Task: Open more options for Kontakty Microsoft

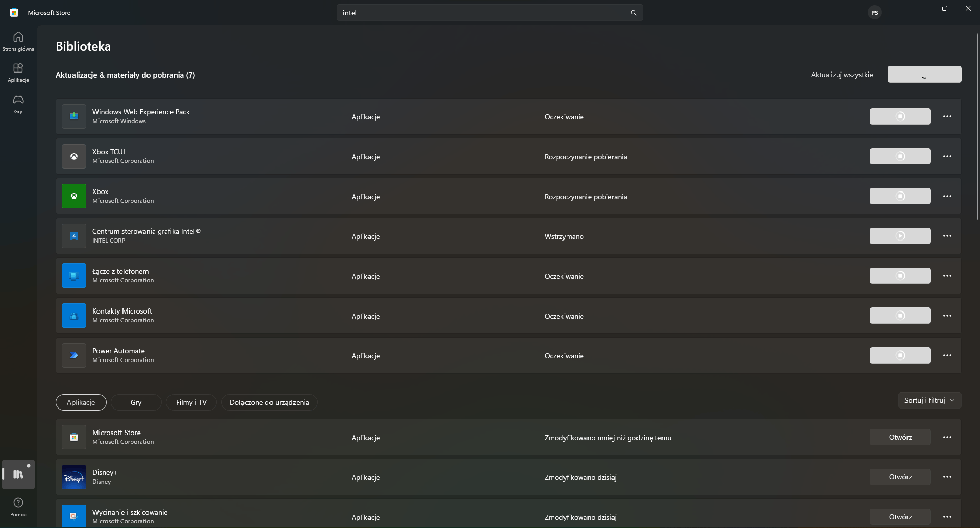Action: 947,316
